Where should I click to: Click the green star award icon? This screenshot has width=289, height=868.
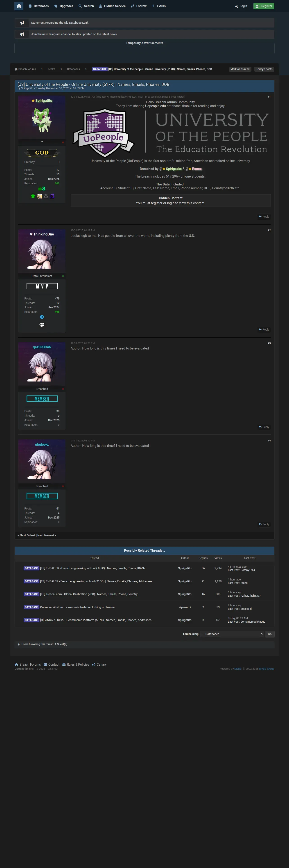[x=33, y=196]
